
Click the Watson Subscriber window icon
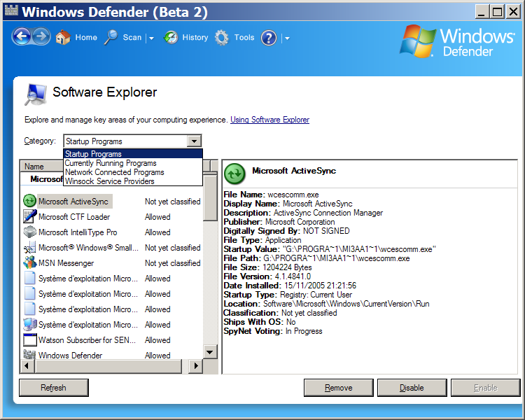pyautogui.click(x=30, y=339)
